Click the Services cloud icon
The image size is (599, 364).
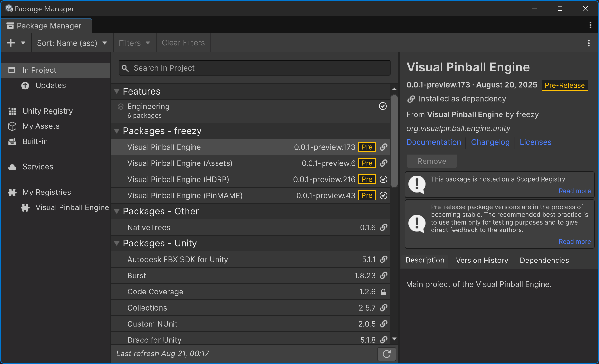click(x=12, y=167)
